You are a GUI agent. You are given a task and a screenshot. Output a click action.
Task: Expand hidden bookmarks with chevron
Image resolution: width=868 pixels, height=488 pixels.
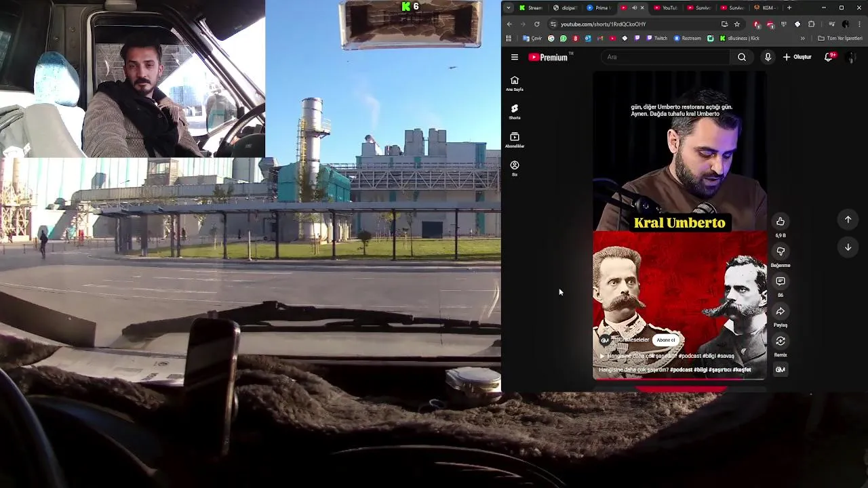point(803,39)
